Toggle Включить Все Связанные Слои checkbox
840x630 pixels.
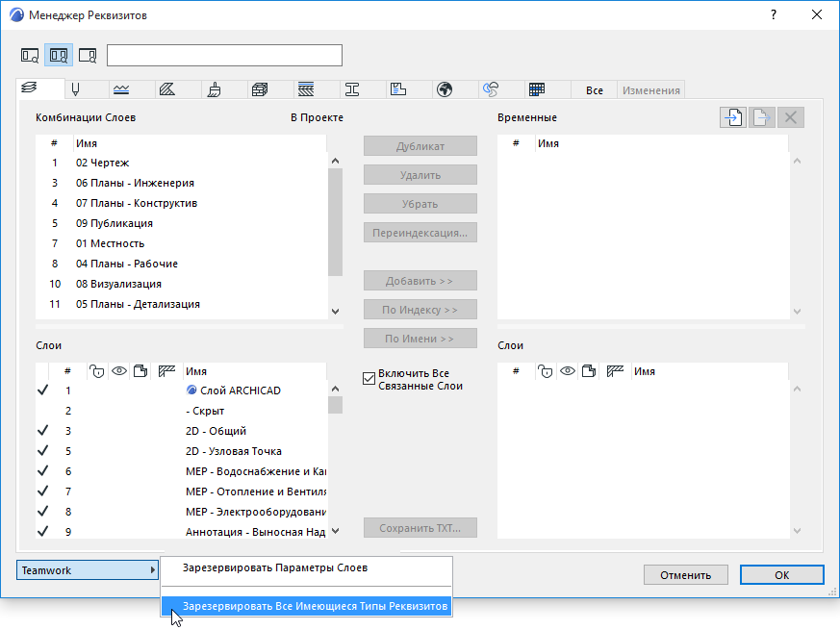click(x=369, y=379)
